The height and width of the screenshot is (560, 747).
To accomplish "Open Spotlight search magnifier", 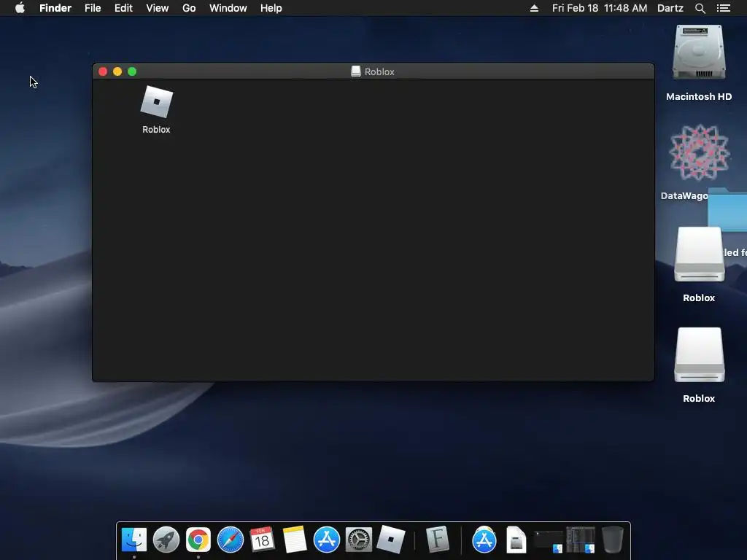I will point(700,8).
